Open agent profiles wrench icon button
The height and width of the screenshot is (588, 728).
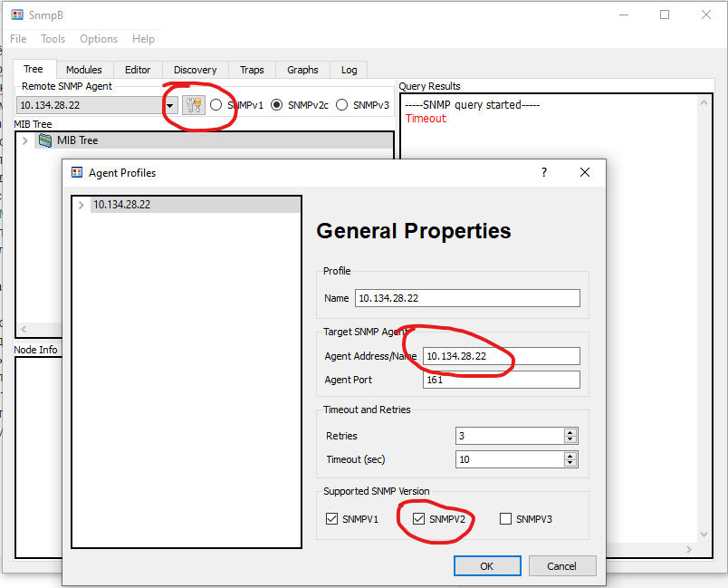click(193, 105)
